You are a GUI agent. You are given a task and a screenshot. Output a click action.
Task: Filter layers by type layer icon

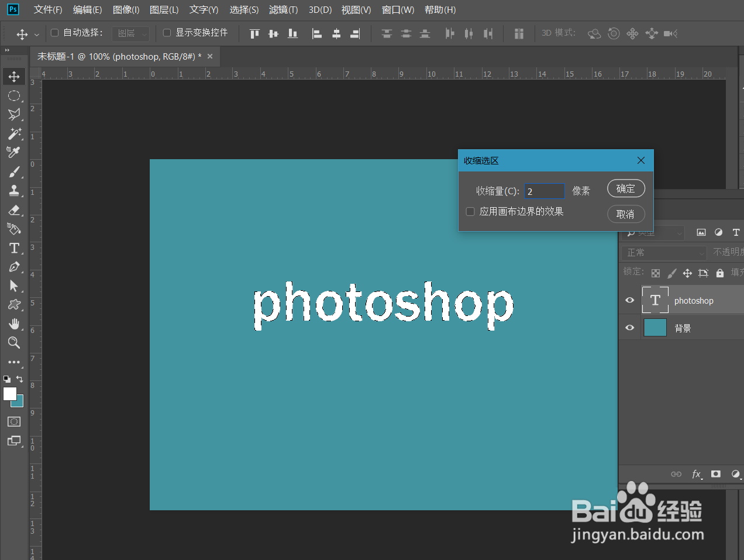point(736,232)
